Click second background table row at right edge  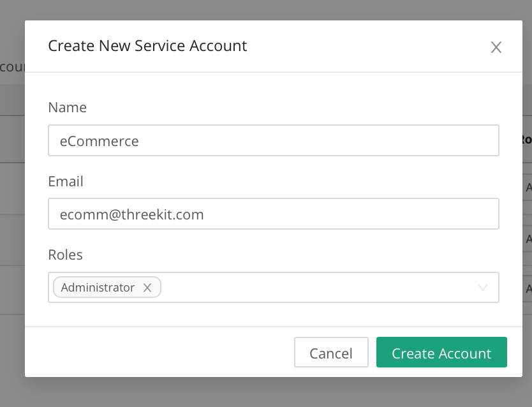click(528, 239)
